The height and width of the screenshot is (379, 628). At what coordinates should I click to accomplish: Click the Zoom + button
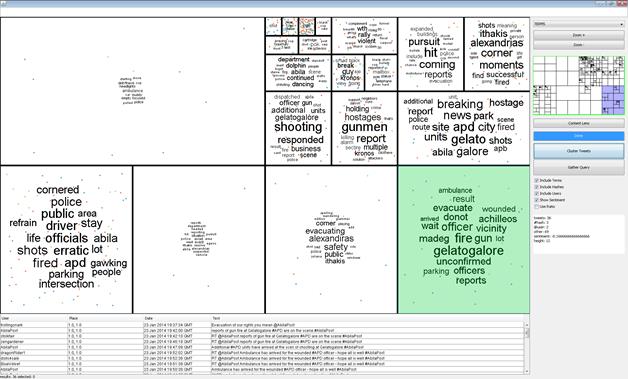[x=578, y=35]
